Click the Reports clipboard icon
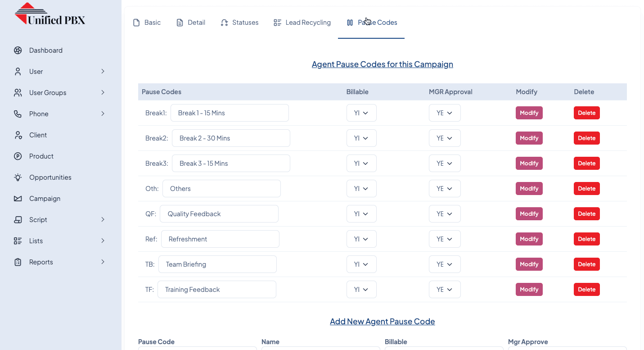Viewport: 644px width, 350px height. [x=18, y=262]
